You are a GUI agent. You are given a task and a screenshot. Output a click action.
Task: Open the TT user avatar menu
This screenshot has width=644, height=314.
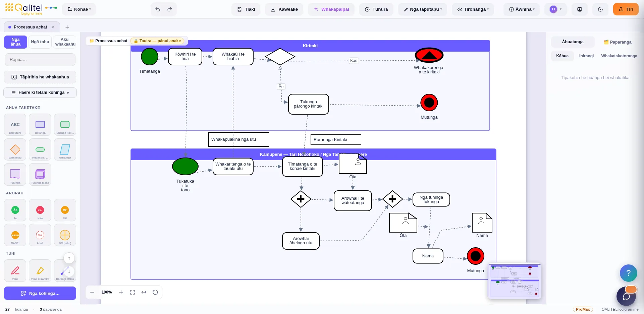click(x=555, y=9)
